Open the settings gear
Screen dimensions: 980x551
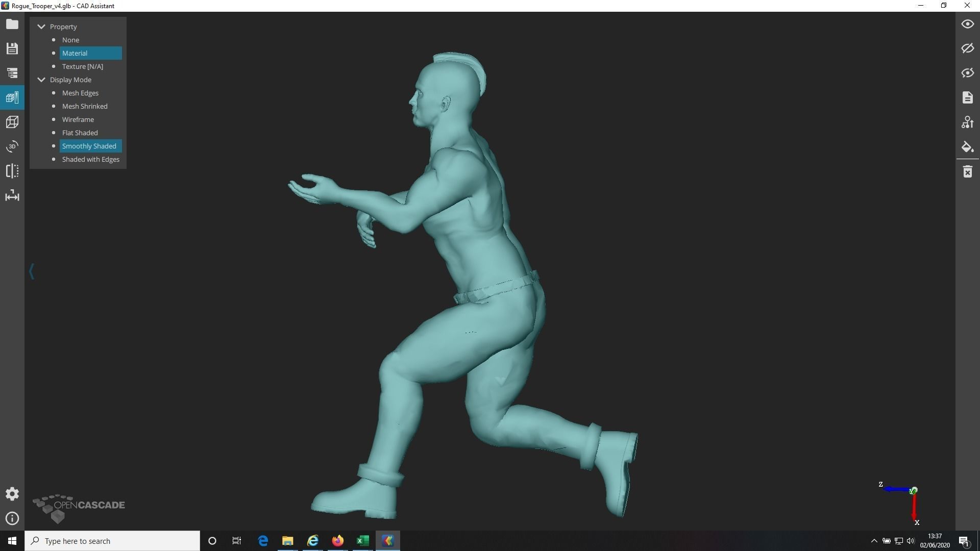tap(12, 494)
